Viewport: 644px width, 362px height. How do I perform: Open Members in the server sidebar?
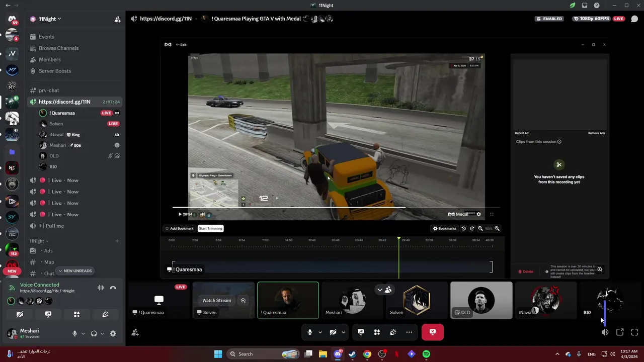[75, 59]
